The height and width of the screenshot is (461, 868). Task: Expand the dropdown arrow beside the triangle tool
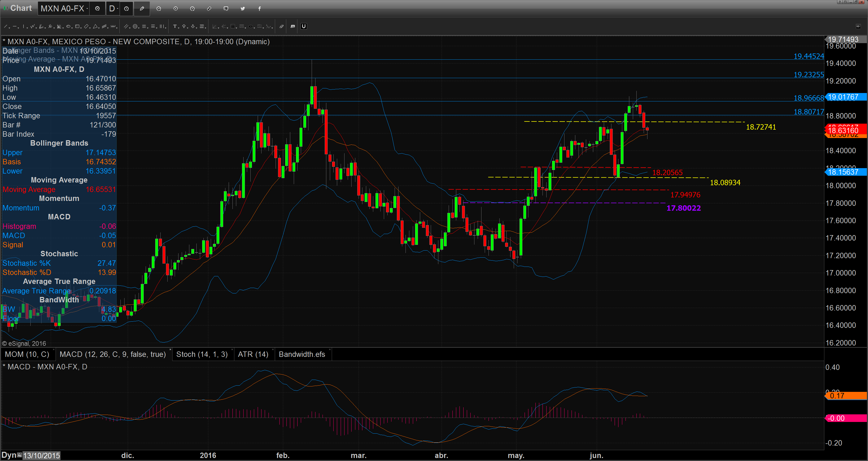click(99, 28)
